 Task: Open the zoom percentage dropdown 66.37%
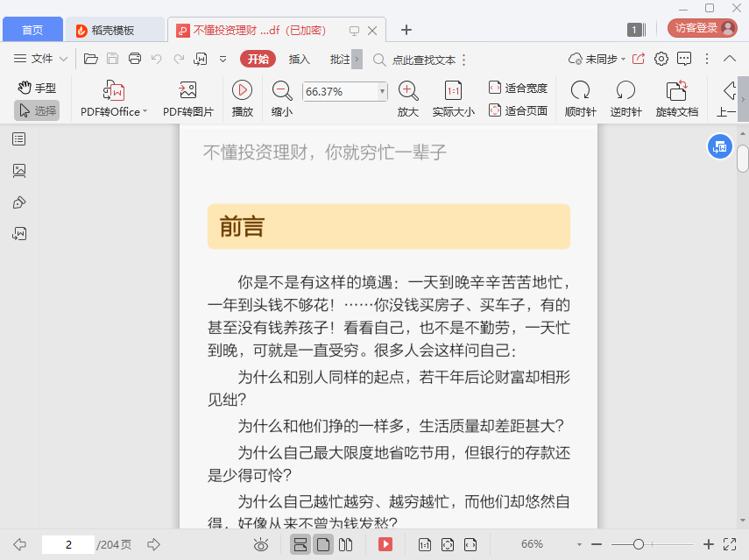click(x=382, y=91)
